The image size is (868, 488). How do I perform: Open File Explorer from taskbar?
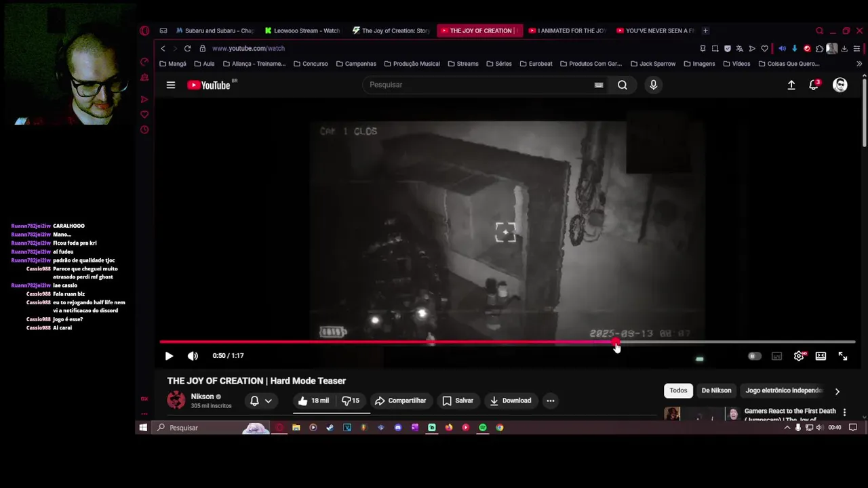pos(296,428)
